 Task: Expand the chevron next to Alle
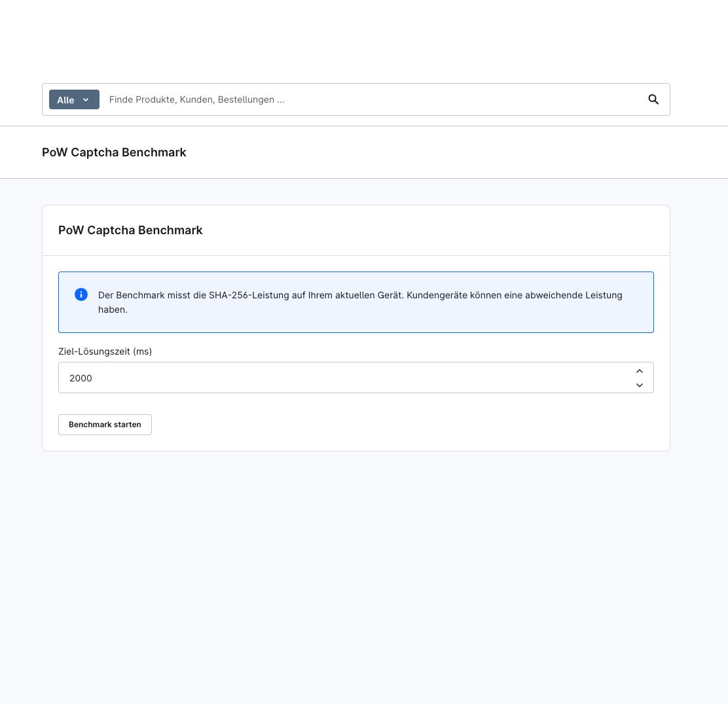[86, 99]
